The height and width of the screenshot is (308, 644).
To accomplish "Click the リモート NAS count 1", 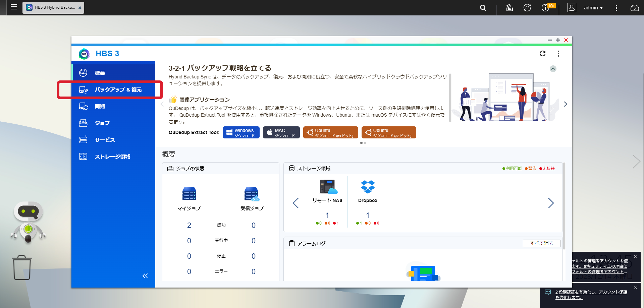I will coord(327,215).
